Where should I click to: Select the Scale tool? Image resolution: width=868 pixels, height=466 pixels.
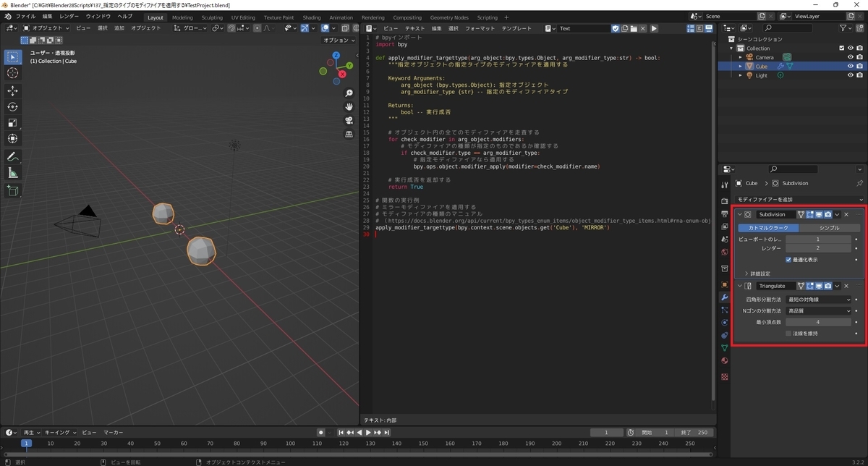(13, 122)
